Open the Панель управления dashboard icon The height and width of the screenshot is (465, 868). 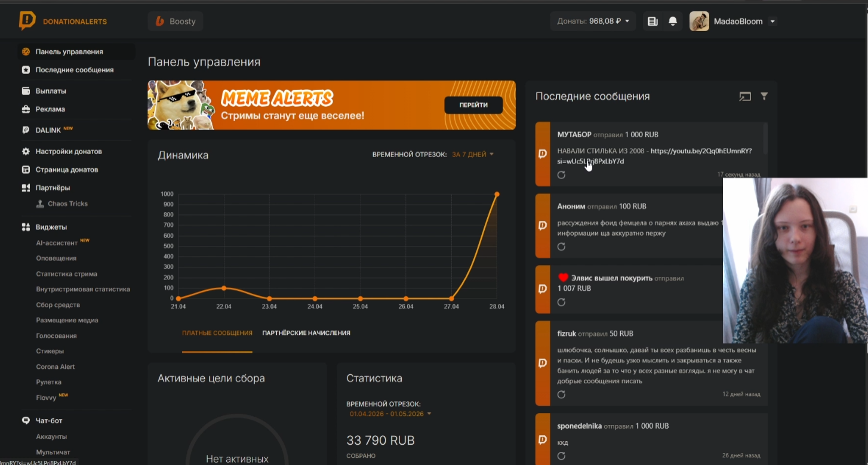coord(26,51)
